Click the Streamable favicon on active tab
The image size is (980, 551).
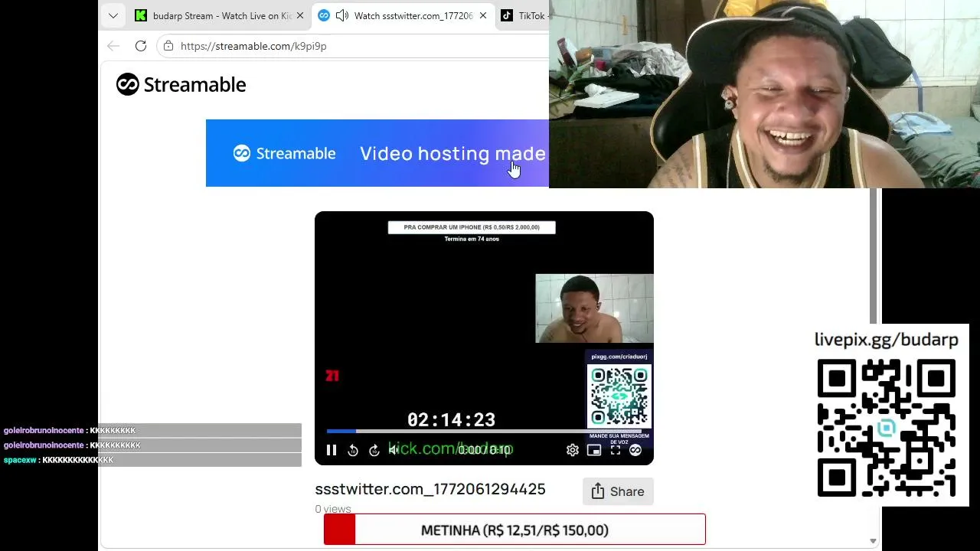click(324, 15)
